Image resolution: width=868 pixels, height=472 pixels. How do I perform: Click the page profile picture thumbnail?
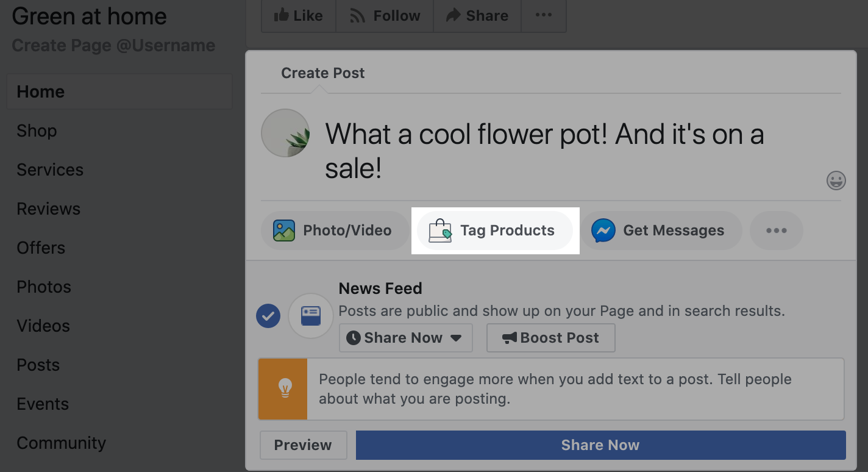(285, 133)
